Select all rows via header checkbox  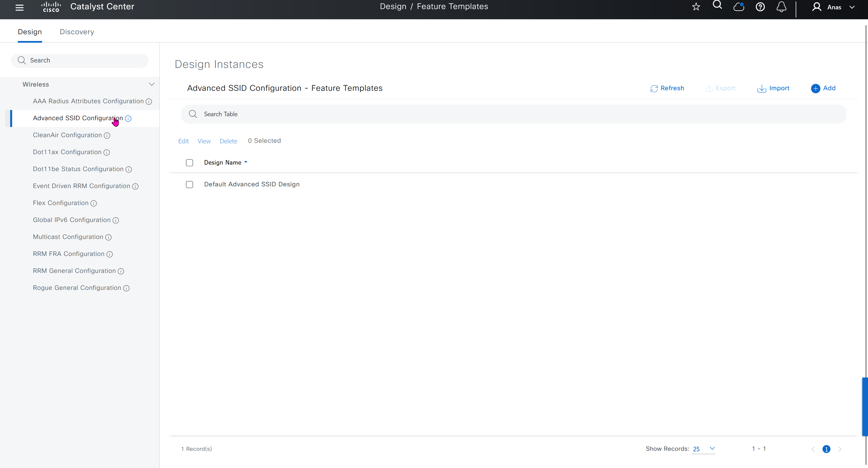(x=189, y=163)
